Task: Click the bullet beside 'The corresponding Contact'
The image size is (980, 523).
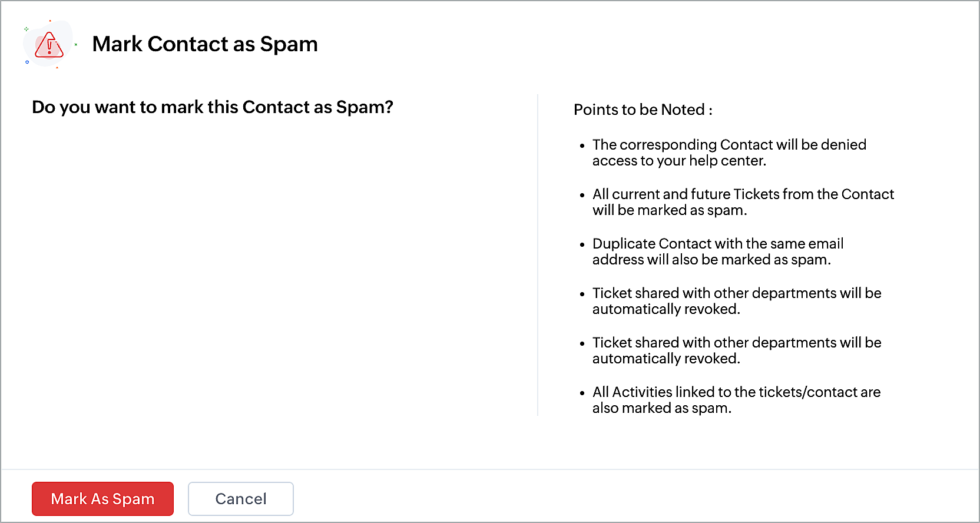Action: click(582, 145)
